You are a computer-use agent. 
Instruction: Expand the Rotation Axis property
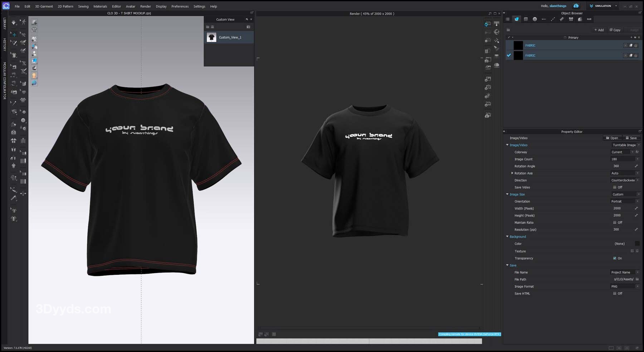pyautogui.click(x=512, y=173)
